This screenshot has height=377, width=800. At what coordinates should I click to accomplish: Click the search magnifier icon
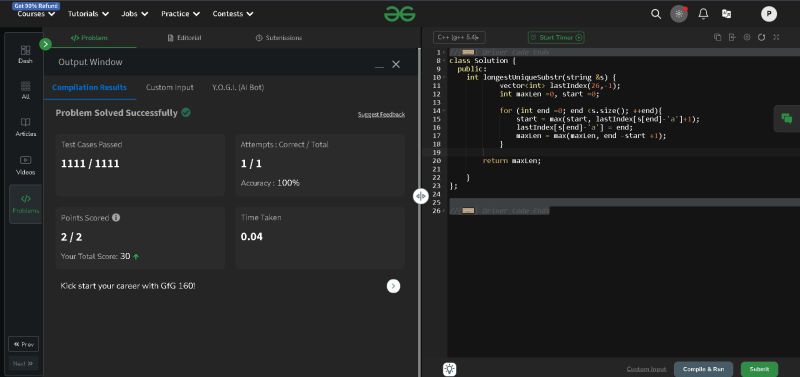coord(656,14)
